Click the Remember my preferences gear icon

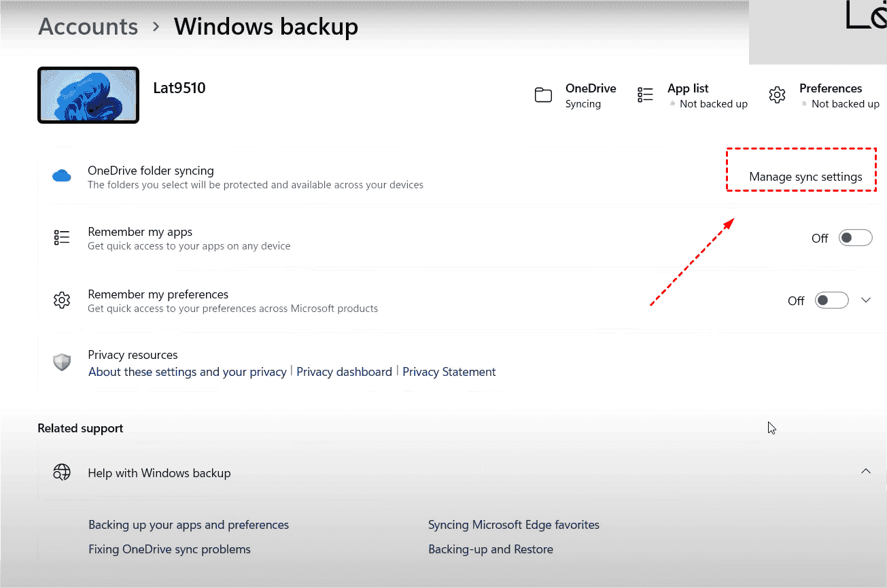(x=62, y=300)
